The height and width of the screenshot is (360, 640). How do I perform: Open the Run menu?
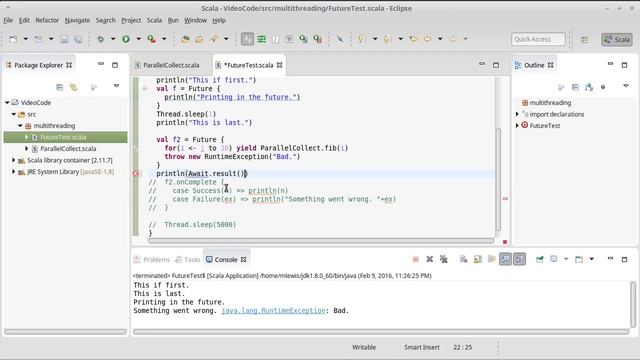[173, 20]
